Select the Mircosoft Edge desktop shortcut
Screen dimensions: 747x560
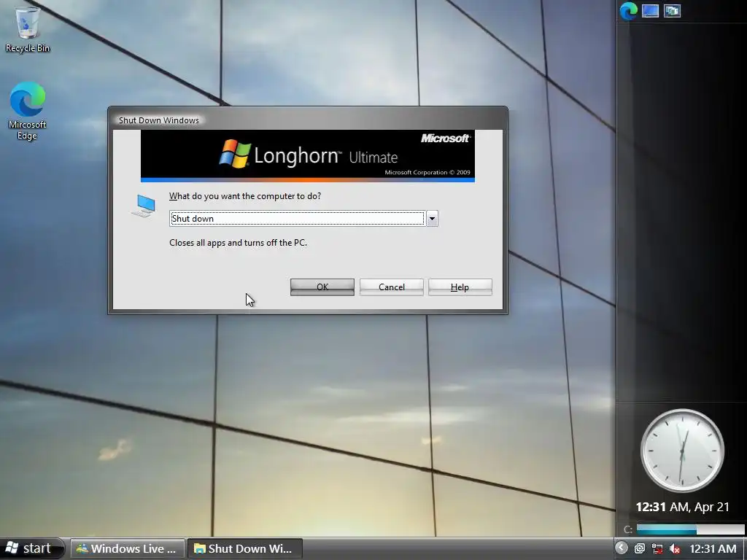point(28,111)
